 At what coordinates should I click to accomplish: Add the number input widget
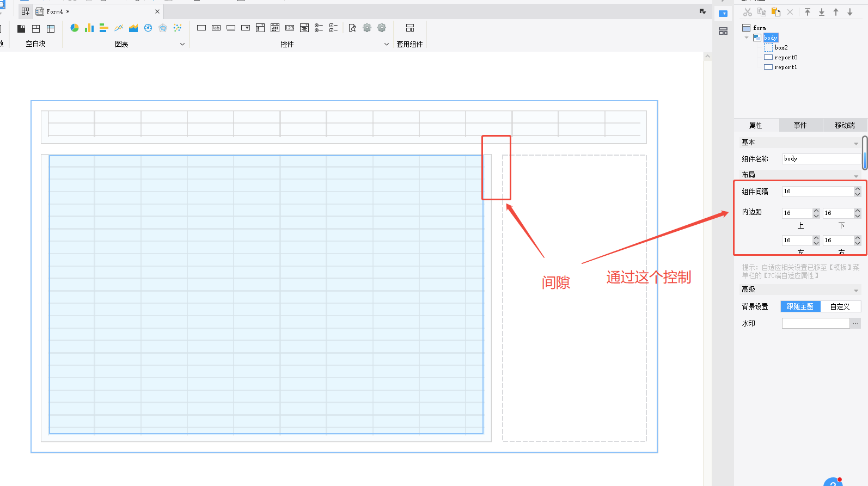coord(290,28)
